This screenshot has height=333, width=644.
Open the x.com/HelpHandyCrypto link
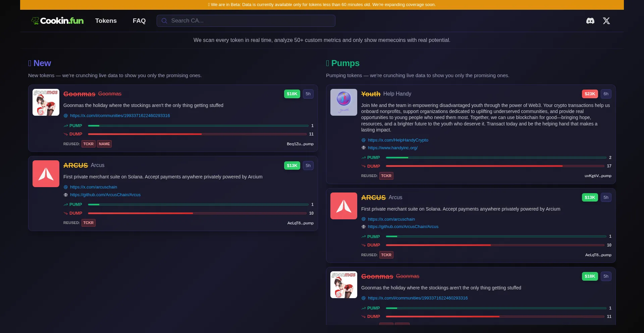coord(398,140)
